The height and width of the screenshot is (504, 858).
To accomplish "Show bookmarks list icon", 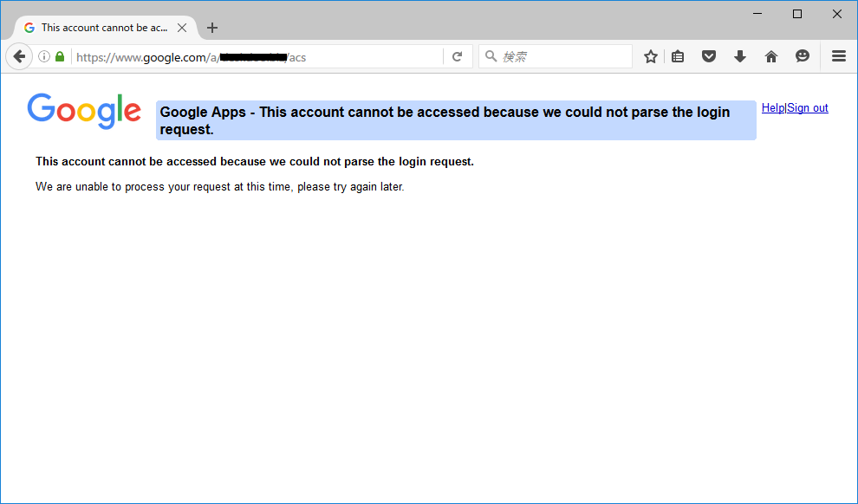I will (678, 56).
